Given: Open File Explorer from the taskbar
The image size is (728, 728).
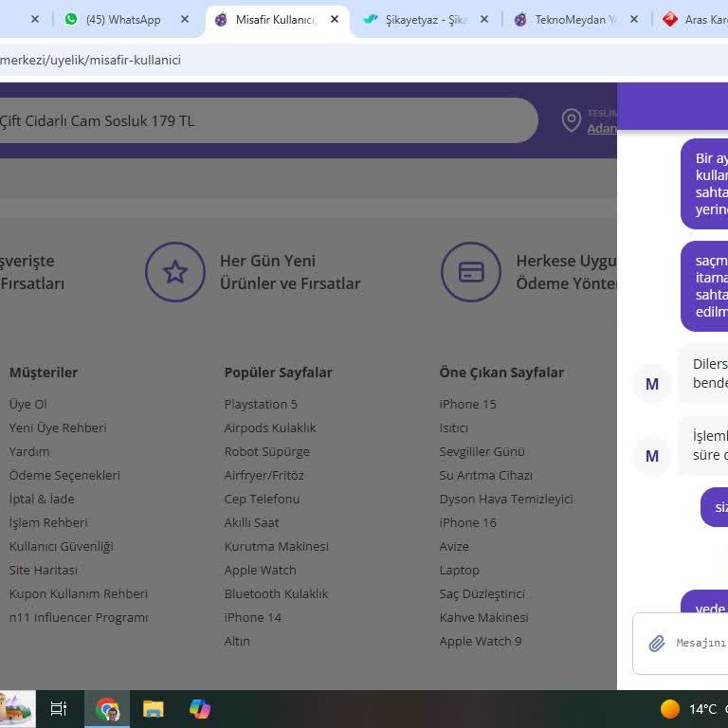Looking at the screenshot, I should point(154,709).
